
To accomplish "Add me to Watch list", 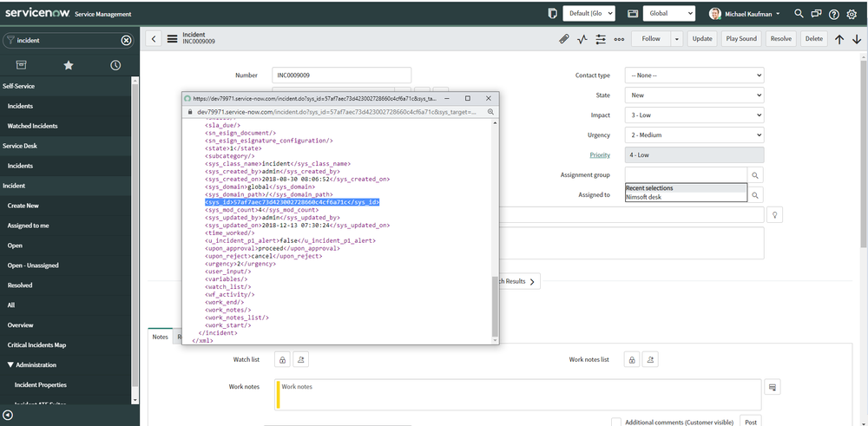I will click(300, 359).
